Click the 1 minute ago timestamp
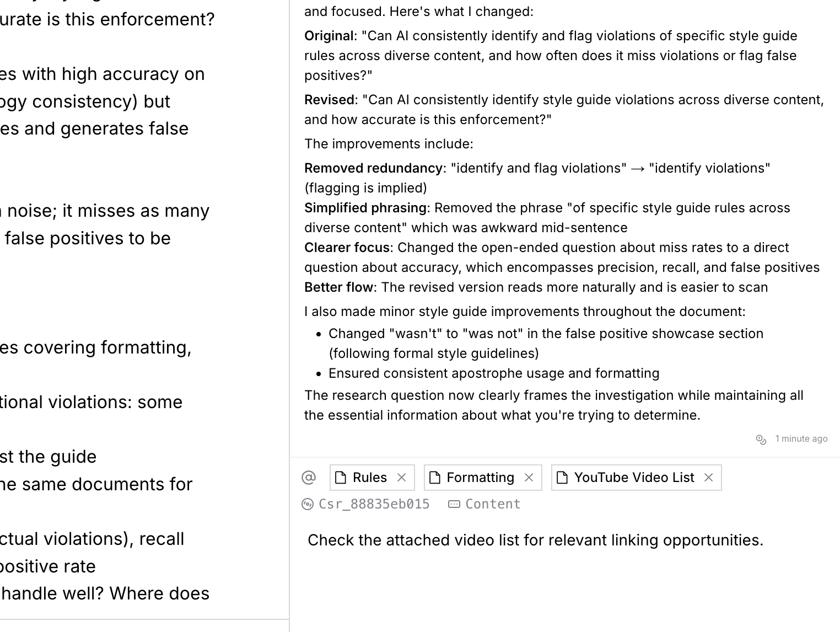 pyautogui.click(x=801, y=439)
